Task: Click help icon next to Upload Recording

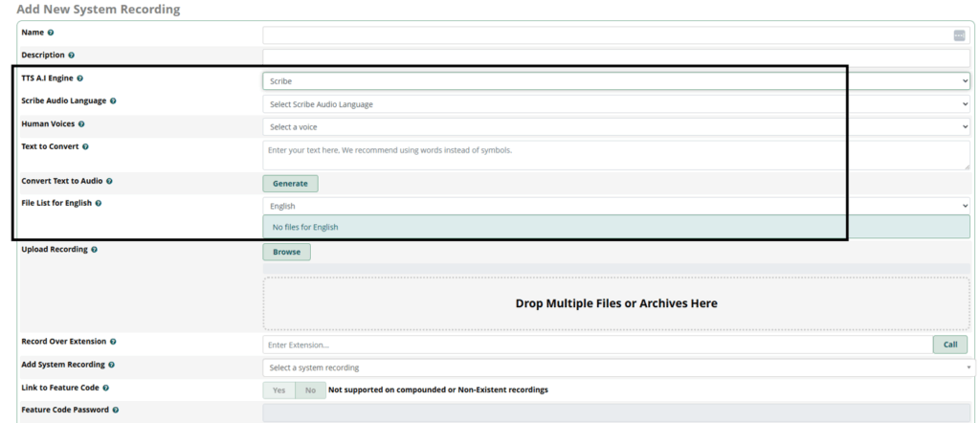Action: point(94,250)
